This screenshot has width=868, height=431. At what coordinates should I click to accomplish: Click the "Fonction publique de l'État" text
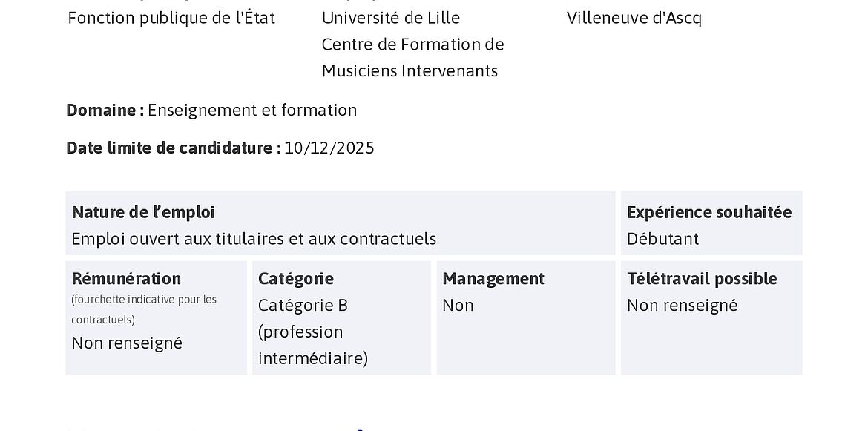click(x=171, y=18)
